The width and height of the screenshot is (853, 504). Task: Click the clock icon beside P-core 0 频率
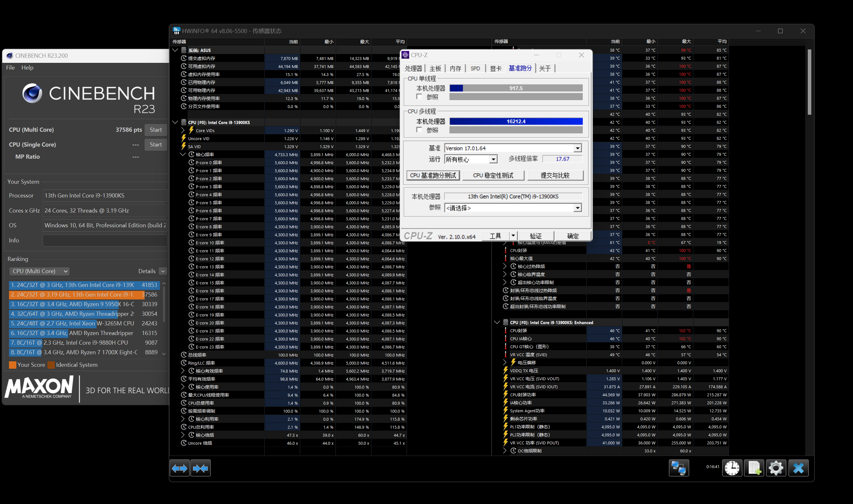pos(191,163)
